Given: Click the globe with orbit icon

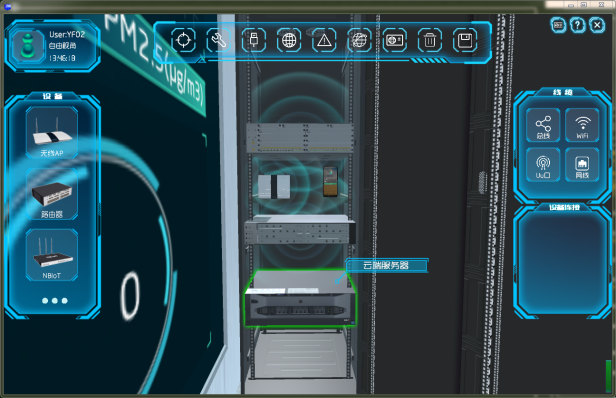Looking at the screenshot, I should 359,40.
